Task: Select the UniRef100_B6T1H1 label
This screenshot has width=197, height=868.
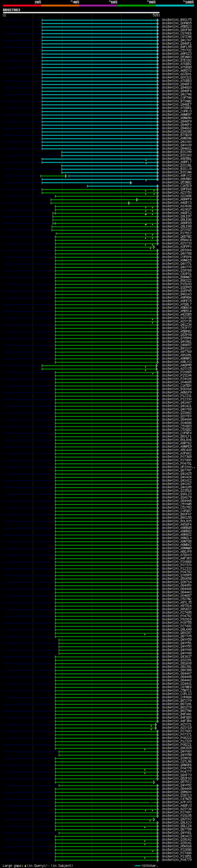Action: pyautogui.click(x=177, y=704)
